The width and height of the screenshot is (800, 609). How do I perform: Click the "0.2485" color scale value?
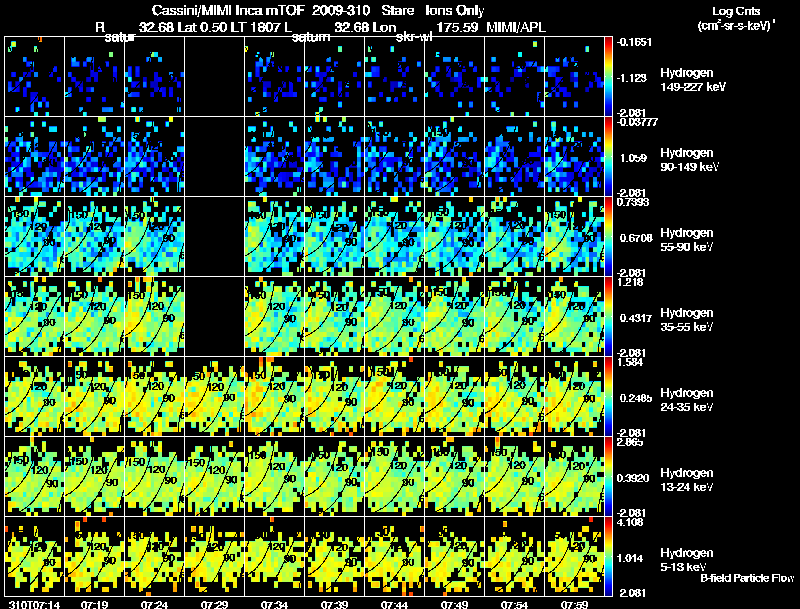pos(636,398)
